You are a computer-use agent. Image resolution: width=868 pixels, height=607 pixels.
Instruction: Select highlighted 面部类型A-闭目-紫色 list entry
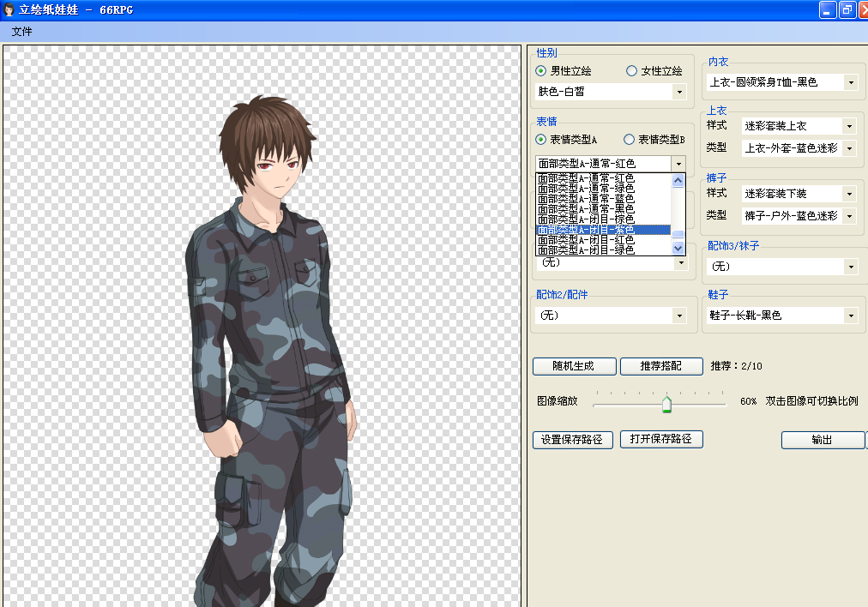point(603,230)
